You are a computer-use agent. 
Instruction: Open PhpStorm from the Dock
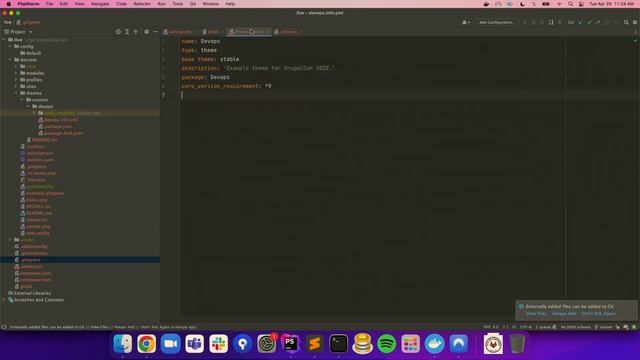coord(290,344)
